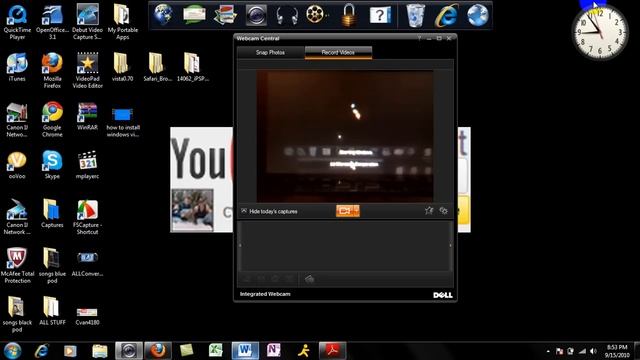Open the songs blue pod folder
The image size is (640, 360).
point(52,265)
